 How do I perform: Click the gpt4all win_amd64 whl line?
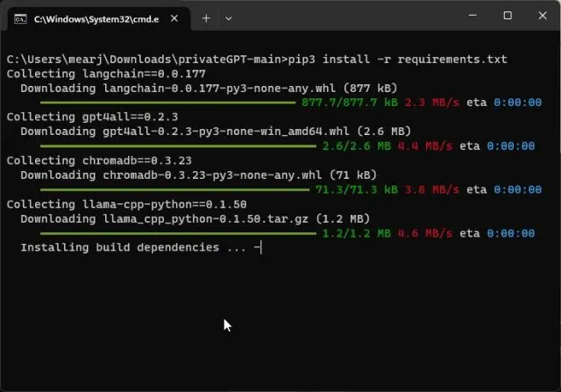pyautogui.click(x=216, y=132)
